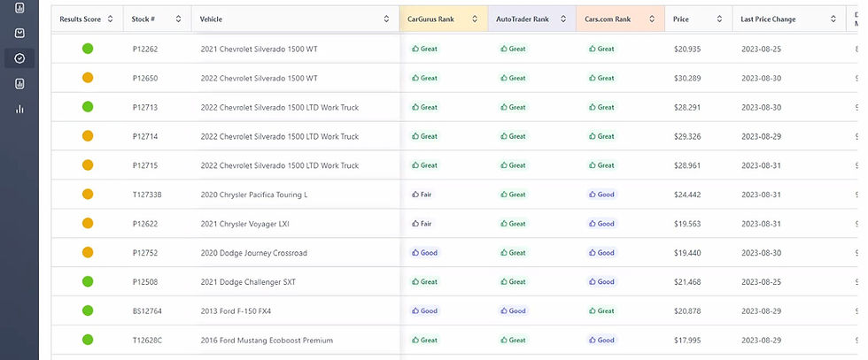Viewport: 868px width, 360px height.
Task: Click CarGurus Fair thumbs-up badge for Pacifica
Action: coord(422,195)
